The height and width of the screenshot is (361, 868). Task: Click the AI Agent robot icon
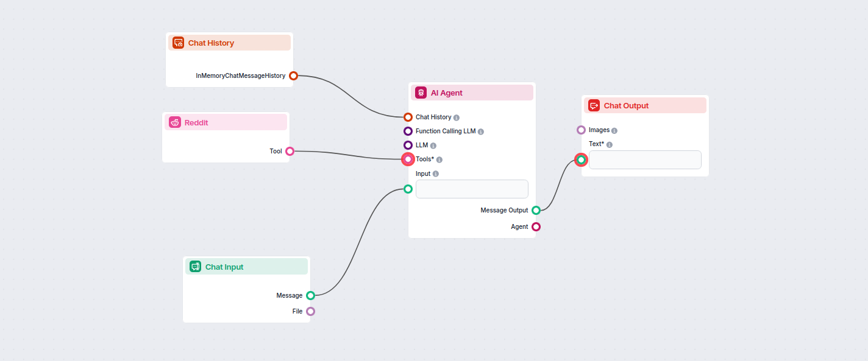point(421,93)
